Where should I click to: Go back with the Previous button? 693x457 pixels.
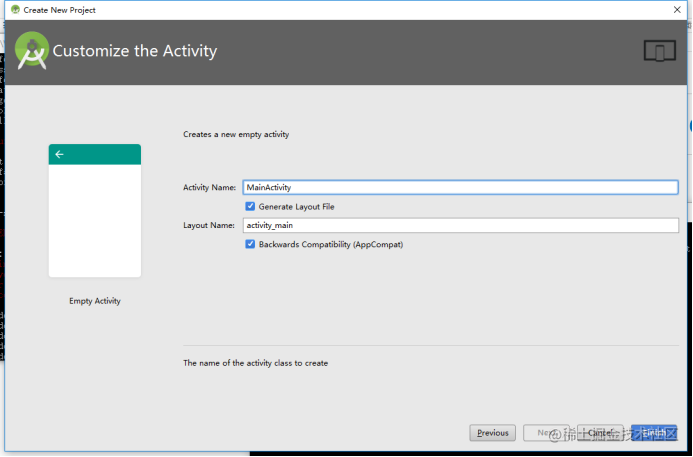click(x=492, y=433)
